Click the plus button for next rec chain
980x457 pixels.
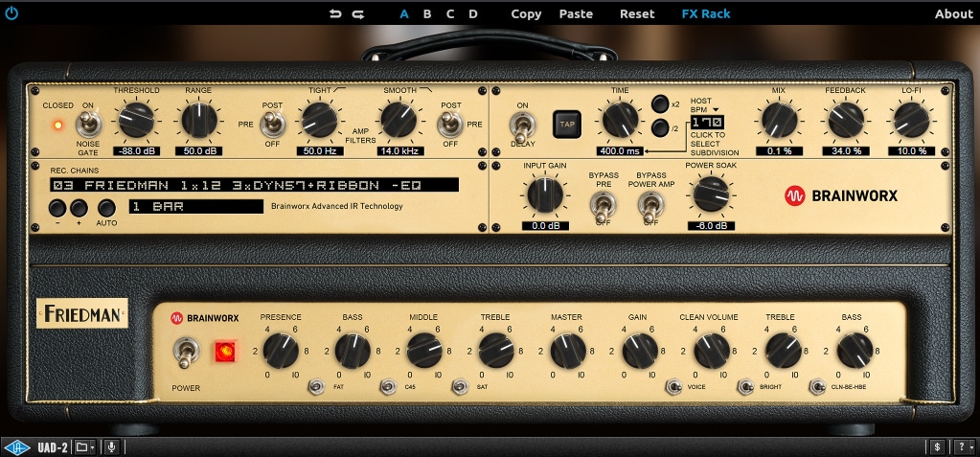pyautogui.click(x=79, y=208)
